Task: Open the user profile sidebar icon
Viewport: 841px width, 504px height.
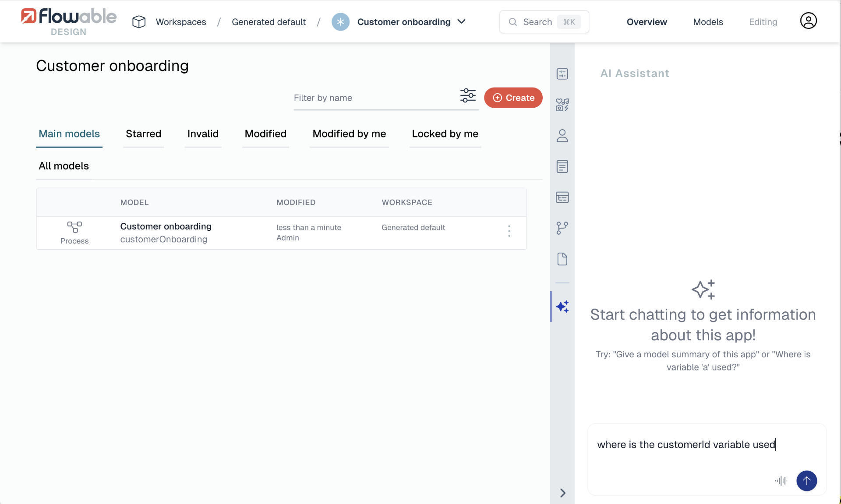Action: tap(562, 136)
